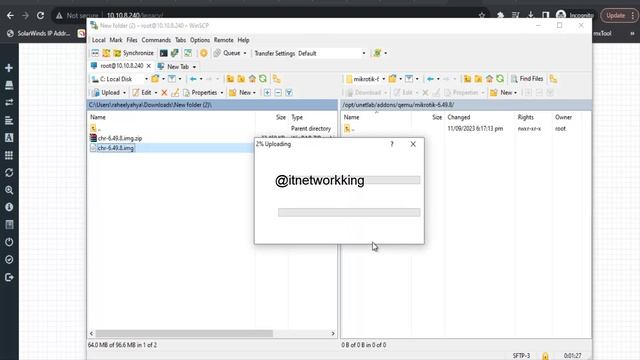Click the local Properties button

pos(200,93)
